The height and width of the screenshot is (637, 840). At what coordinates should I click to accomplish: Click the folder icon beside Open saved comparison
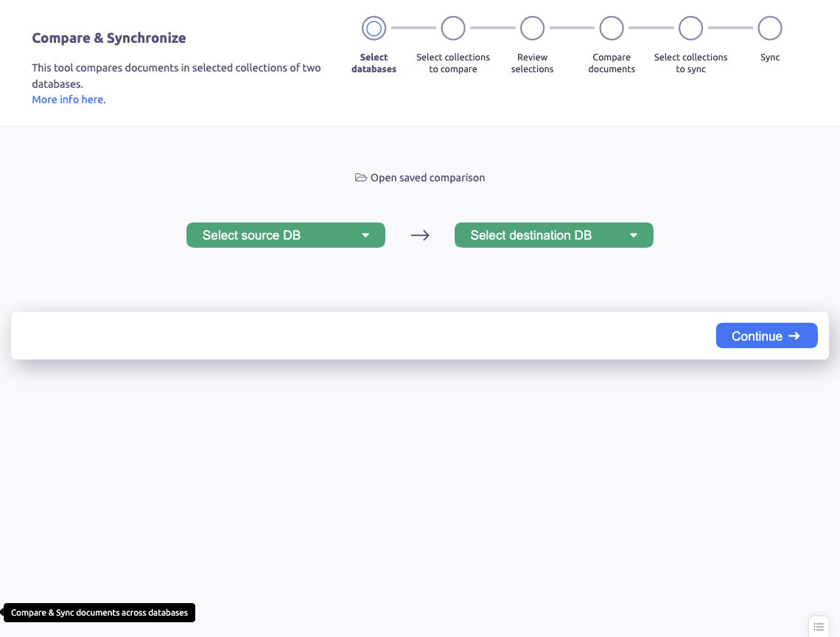[361, 178]
